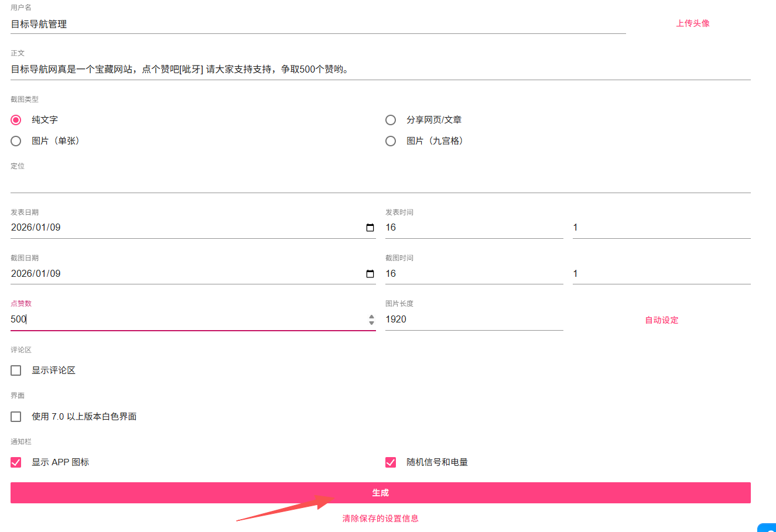Screen dimensions: 776x532
Task: Click the 自动设定 link
Action: (661, 320)
